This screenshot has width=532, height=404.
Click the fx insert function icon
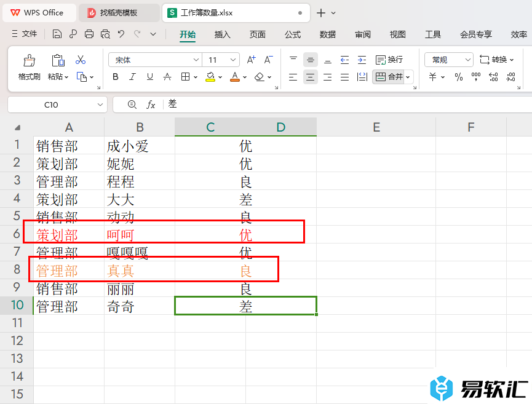[151, 105]
